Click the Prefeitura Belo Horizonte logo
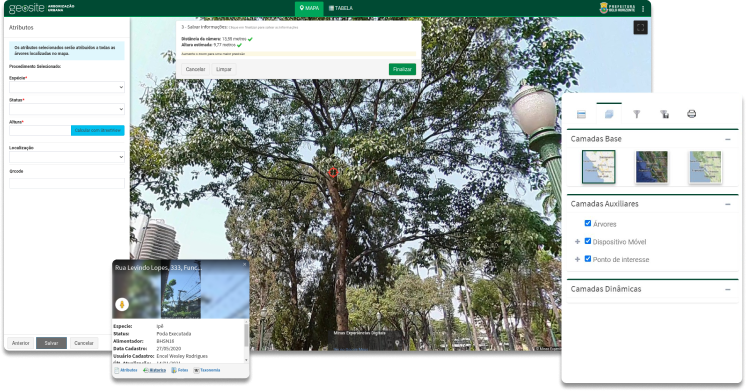 [x=617, y=8]
